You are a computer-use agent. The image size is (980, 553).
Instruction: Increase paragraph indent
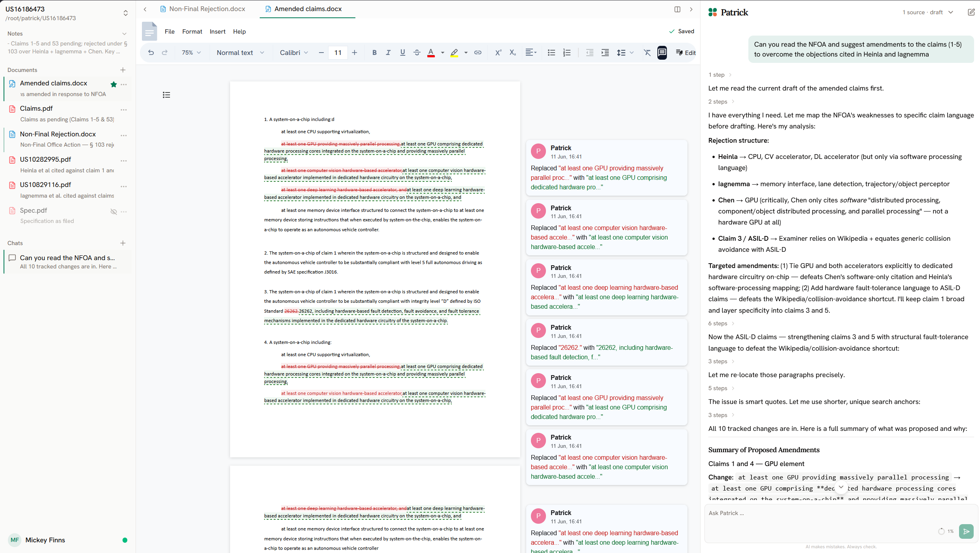605,53
